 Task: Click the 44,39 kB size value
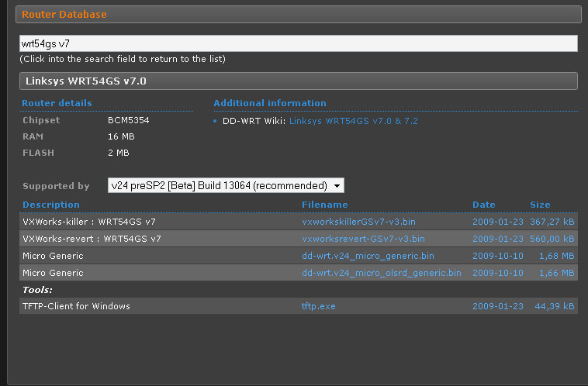pyautogui.click(x=554, y=306)
